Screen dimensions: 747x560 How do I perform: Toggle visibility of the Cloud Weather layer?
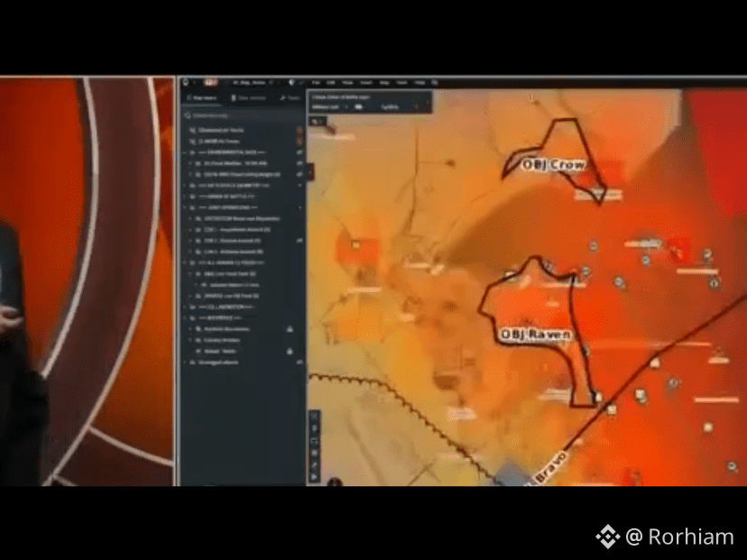pyautogui.click(x=300, y=163)
